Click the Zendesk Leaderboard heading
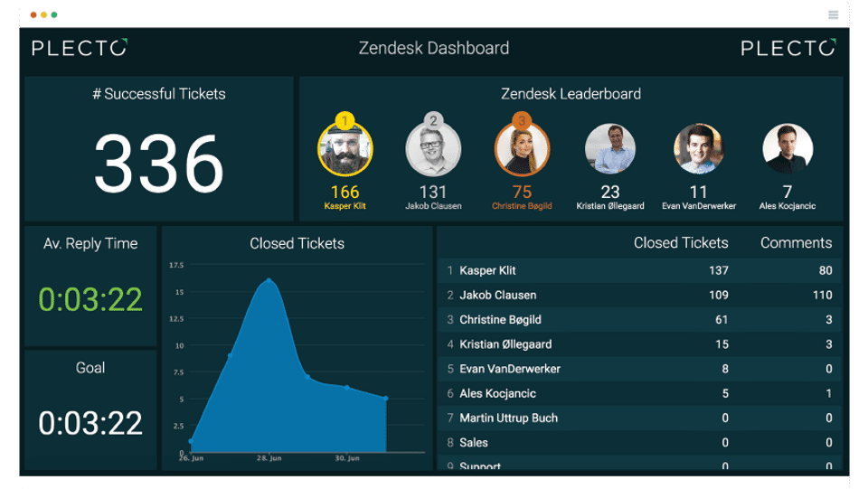Image resolution: width=868 pixels, height=489 pixels. pyautogui.click(x=571, y=94)
